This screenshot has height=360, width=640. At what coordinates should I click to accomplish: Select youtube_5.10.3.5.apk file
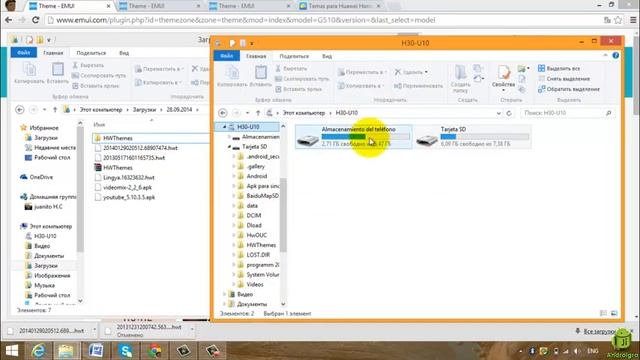click(129, 197)
